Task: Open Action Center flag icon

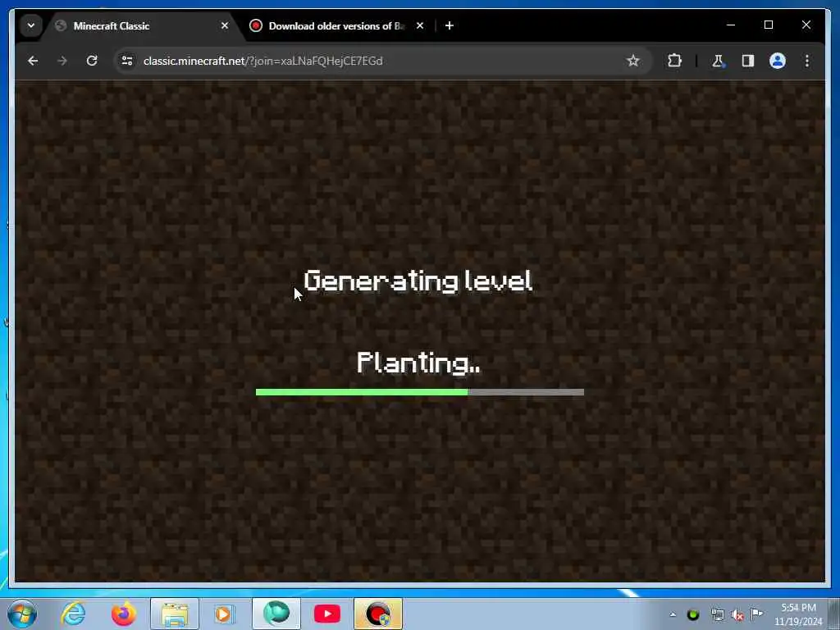Action: click(757, 614)
